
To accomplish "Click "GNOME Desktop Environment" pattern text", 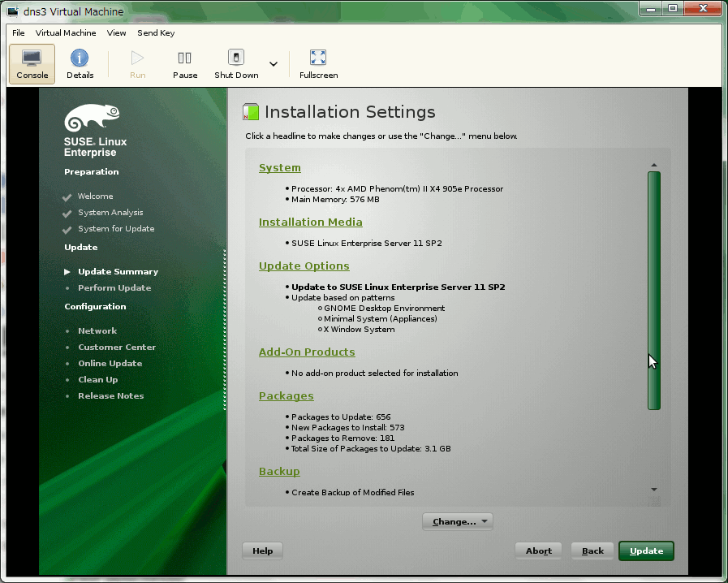I will coord(385,308).
